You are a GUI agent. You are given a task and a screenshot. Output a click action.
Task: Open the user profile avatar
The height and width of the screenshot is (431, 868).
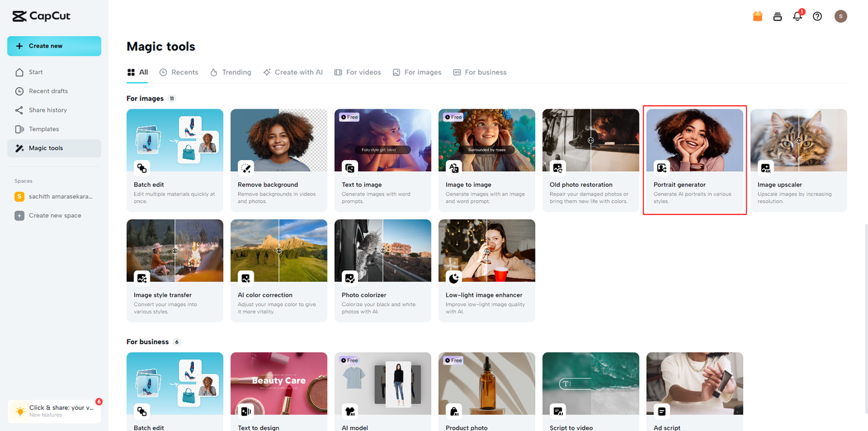[x=841, y=16]
